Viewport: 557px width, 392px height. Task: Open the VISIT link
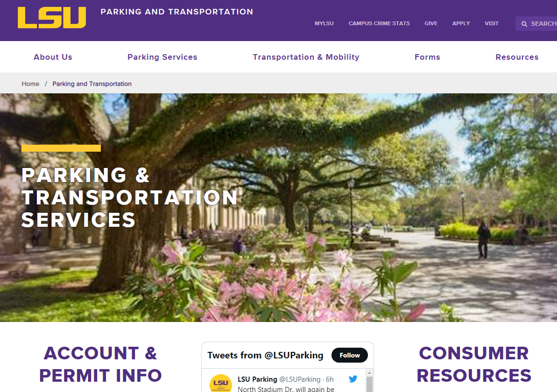point(492,23)
